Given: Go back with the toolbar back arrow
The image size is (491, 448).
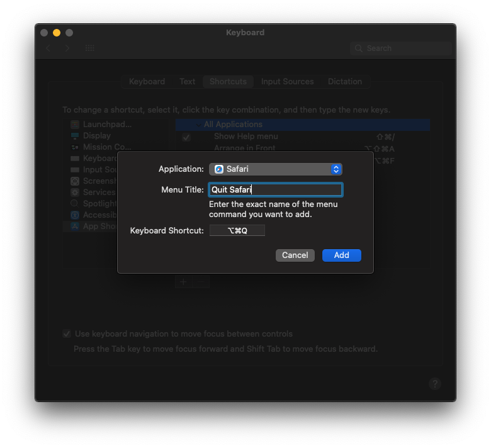Looking at the screenshot, I should [48, 48].
